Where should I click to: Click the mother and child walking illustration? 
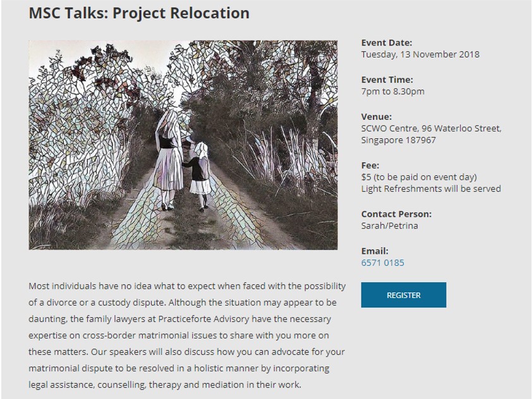[183, 145]
